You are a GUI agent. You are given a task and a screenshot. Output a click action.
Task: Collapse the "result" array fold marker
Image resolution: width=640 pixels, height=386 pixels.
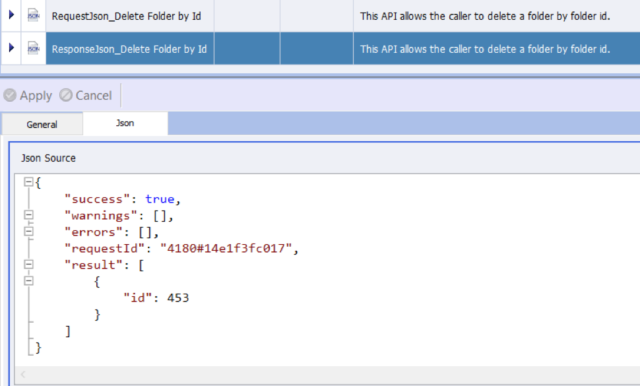(28, 264)
